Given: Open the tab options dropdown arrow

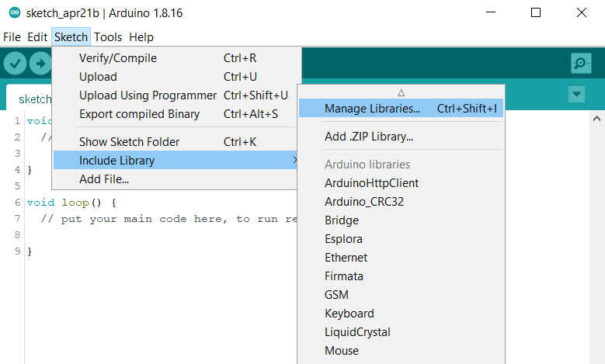Looking at the screenshot, I should [576, 95].
